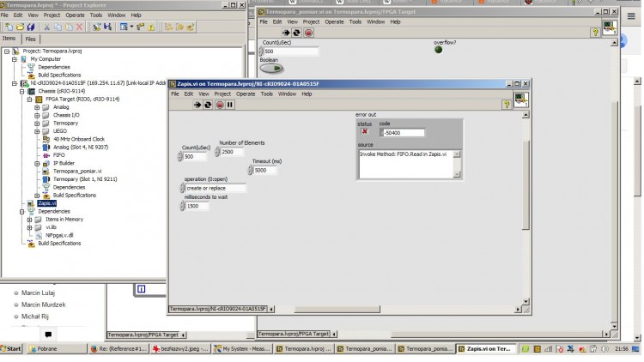Click the Zapis.vi connector pane icon
The image size is (644, 362).
pyautogui.click(x=521, y=100)
